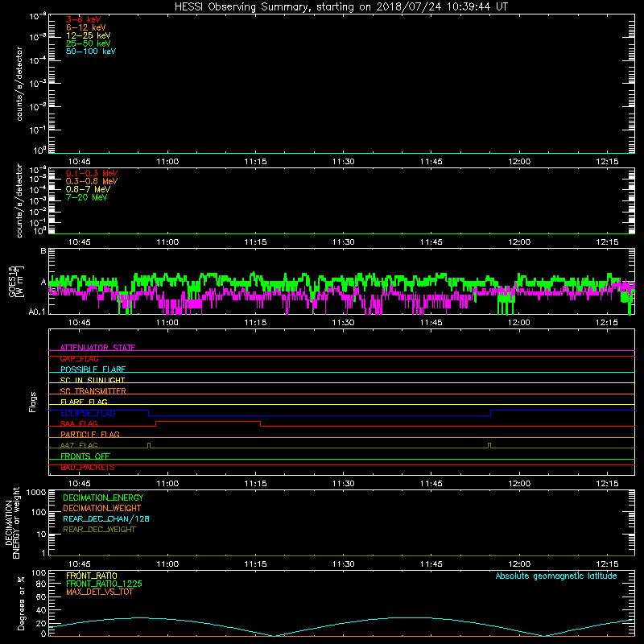Click the red '0.1-0.3 MeV' legend label
644x644 pixels.
92,173
